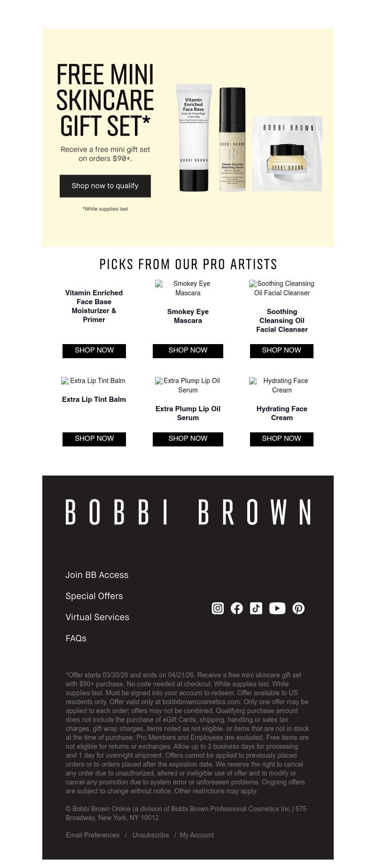
Task: Visit the brand's Facebook profile
Action: [x=237, y=607]
